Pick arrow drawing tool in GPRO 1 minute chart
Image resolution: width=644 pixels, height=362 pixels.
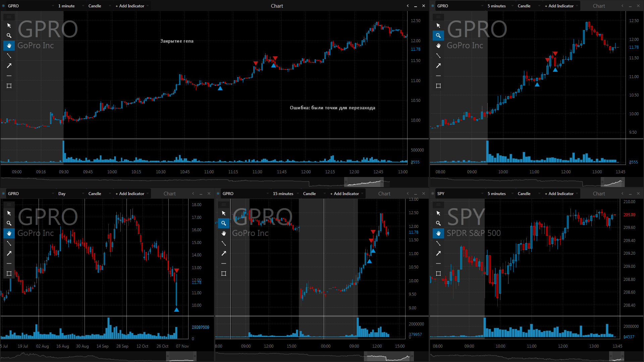pyautogui.click(x=9, y=66)
